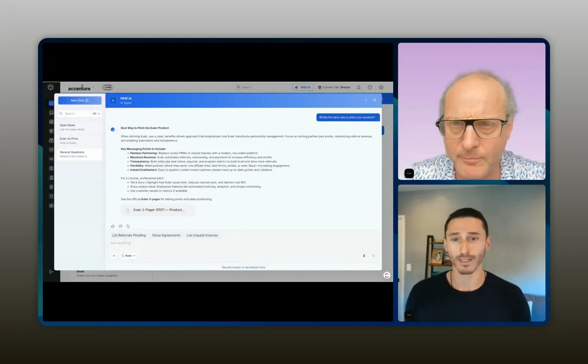Open the Euler Vs Prms chat
The width and height of the screenshot is (588, 364).
(x=80, y=141)
